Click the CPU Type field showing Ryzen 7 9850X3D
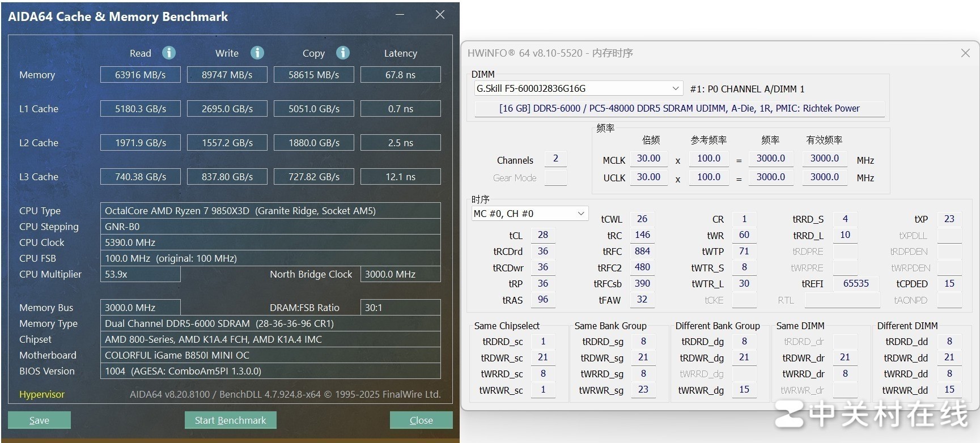The height and width of the screenshot is (443, 980). pyautogui.click(x=270, y=211)
